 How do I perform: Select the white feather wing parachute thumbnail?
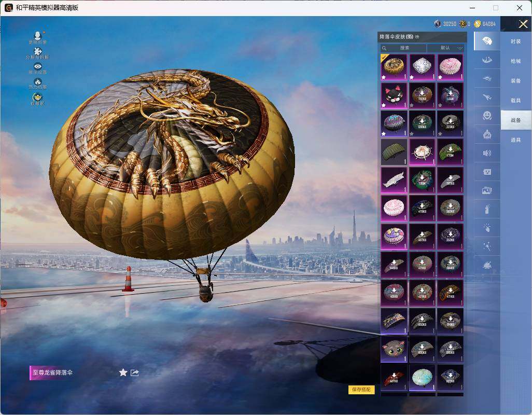(394, 180)
